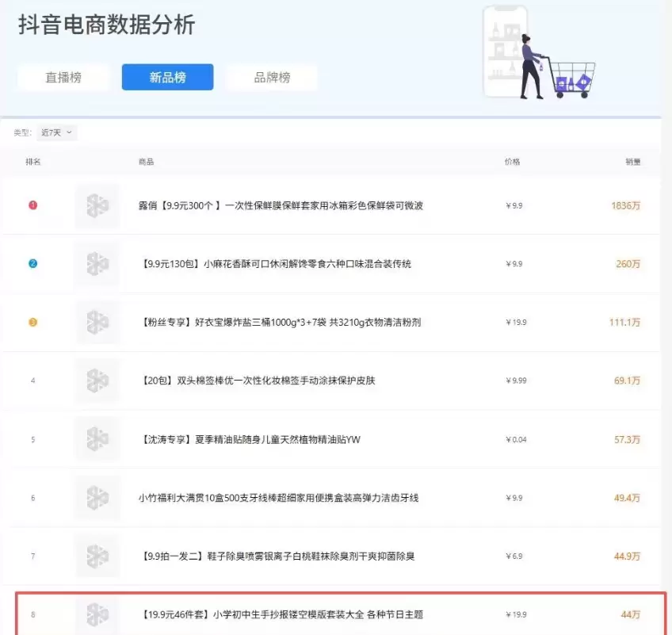Click price ¥19.9 of 好衣宝爆炸盐
672x635 pixels.
tap(516, 322)
